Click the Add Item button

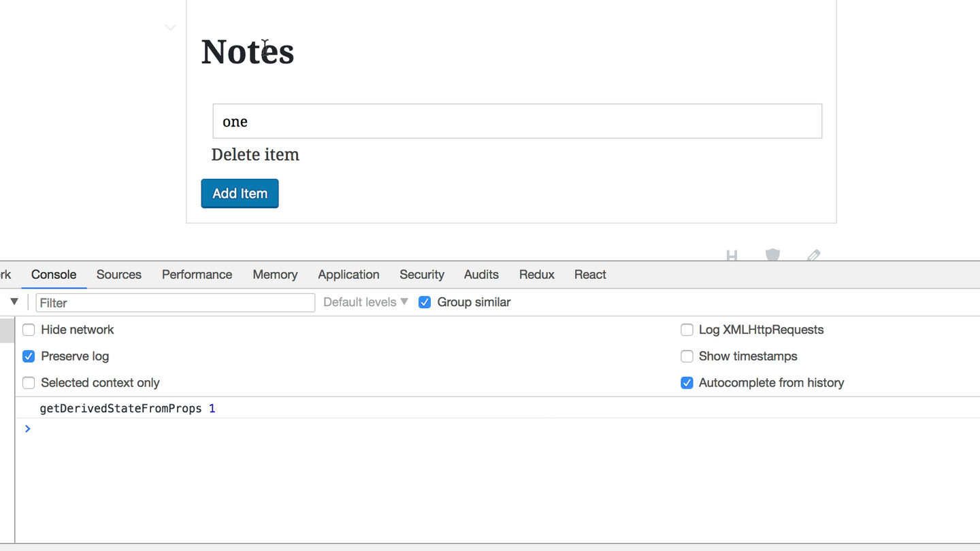click(x=240, y=193)
